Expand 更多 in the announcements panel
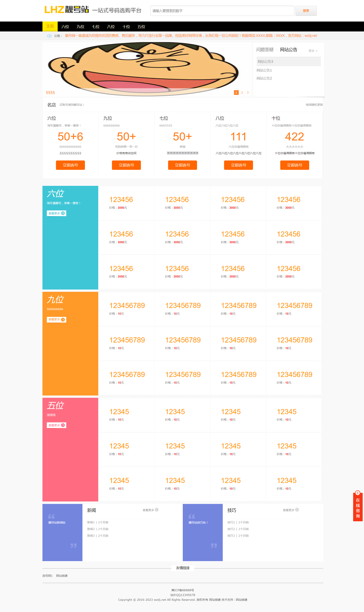The image size is (364, 612). coord(313,51)
